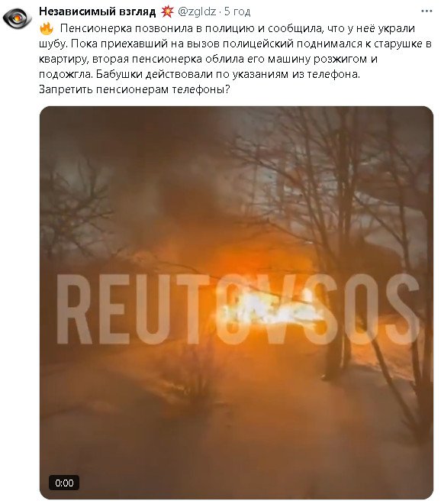The width and height of the screenshot is (441, 504).
Task: Play the burning car video
Action: pos(237,302)
